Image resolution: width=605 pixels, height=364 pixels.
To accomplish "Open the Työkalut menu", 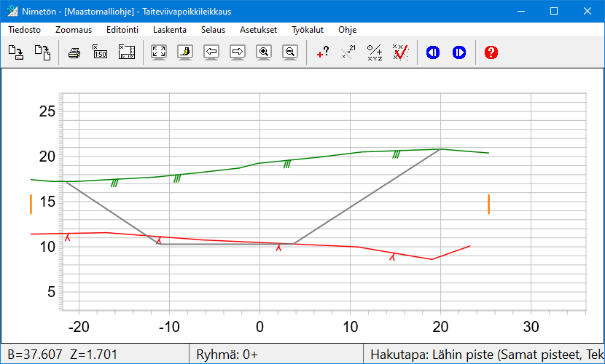I will (x=308, y=30).
